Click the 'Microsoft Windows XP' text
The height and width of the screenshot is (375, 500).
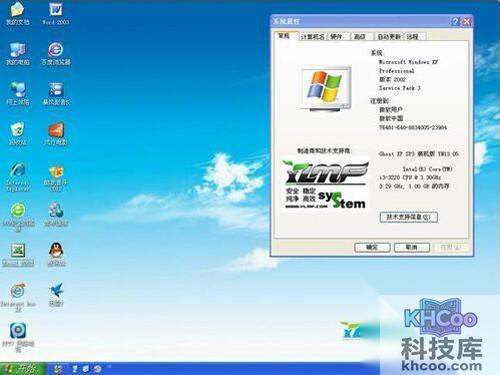(x=408, y=62)
